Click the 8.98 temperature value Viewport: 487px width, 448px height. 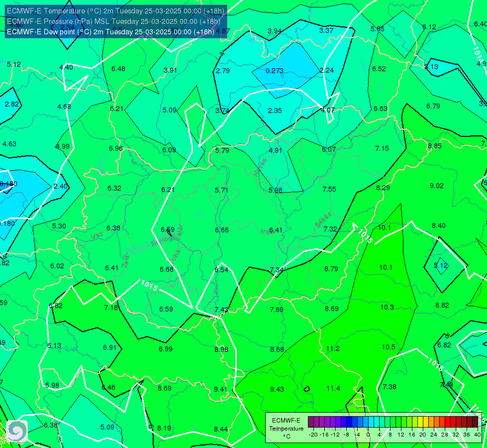pyautogui.click(x=221, y=350)
